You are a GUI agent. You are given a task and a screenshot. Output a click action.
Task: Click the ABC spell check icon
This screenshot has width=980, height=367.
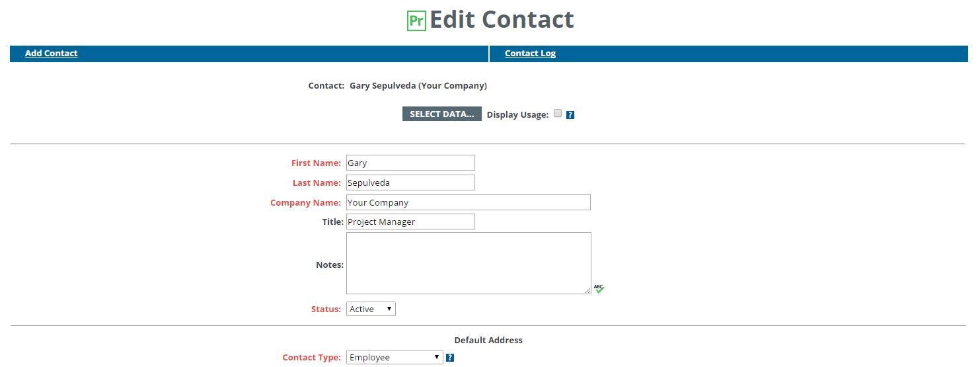pyautogui.click(x=599, y=289)
